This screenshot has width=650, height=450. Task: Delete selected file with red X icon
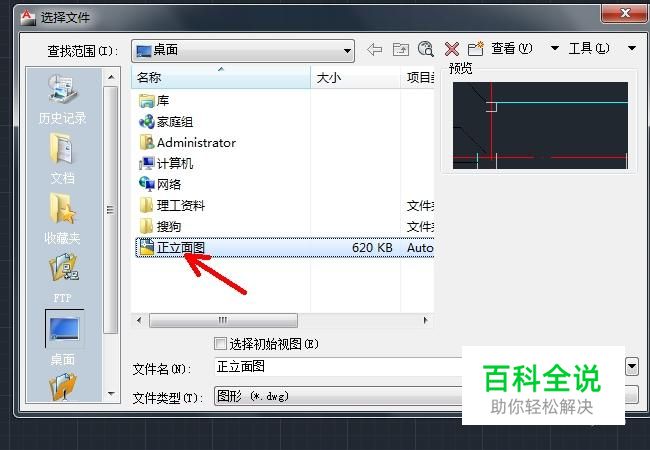coord(451,49)
